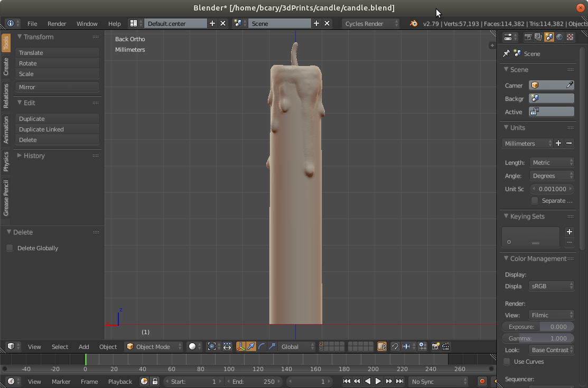Delete the Default.center screen layout
This screenshot has height=388, width=588.
(x=223, y=23)
